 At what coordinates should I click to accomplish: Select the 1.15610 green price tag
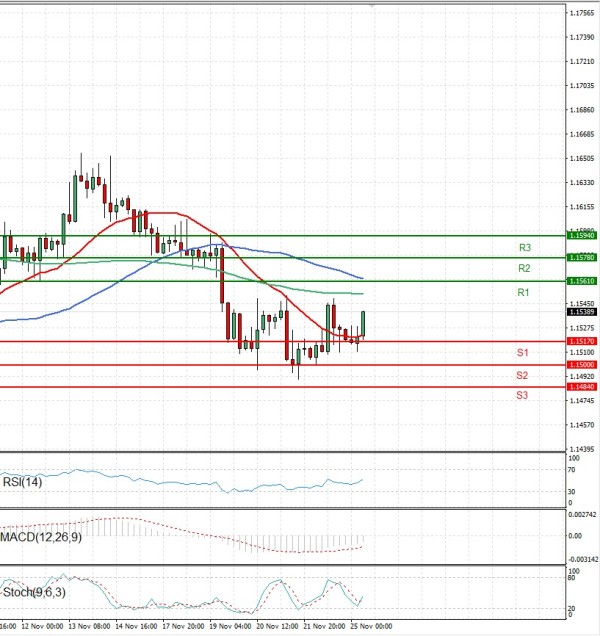coord(582,281)
